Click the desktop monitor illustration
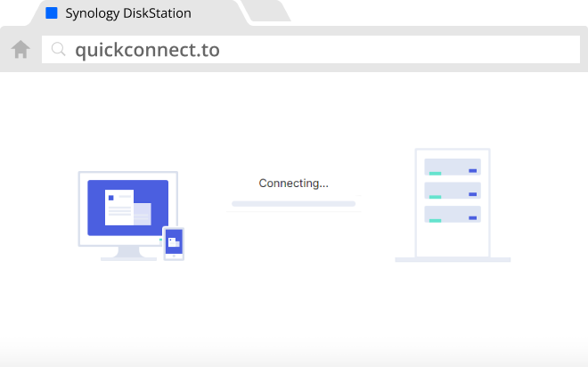This screenshot has height=367, width=588. pyautogui.click(x=128, y=216)
